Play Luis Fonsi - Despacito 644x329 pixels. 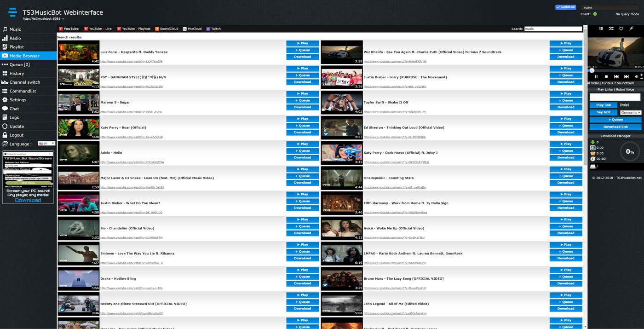pos(302,43)
